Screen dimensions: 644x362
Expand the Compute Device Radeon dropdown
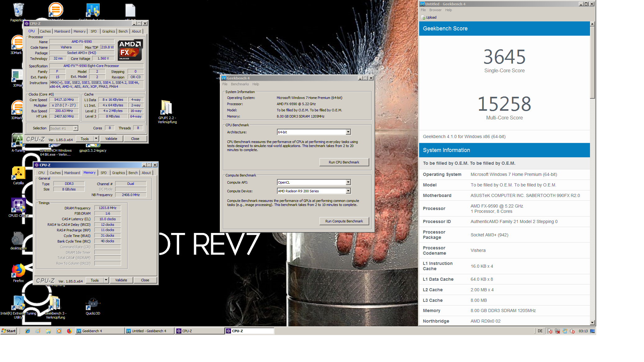348,191
